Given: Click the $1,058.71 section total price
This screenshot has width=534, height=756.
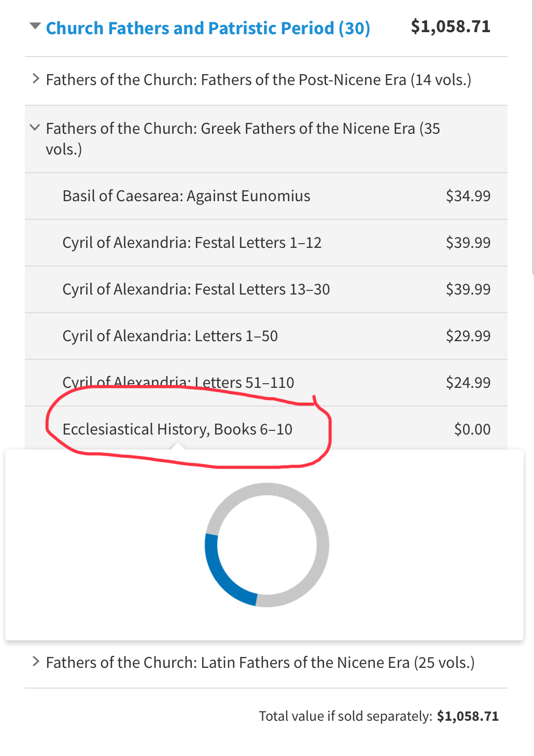Looking at the screenshot, I should [451, 26].
